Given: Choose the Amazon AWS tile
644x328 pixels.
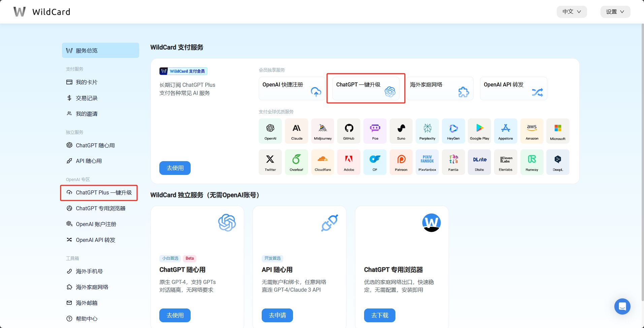Looking at the screenshot, I should point(532,131).
